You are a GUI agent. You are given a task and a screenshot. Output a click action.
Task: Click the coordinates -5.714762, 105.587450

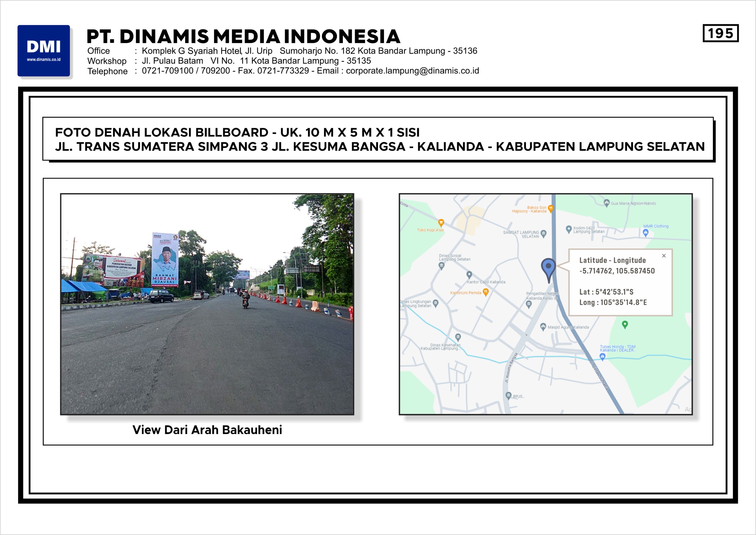point(617,271)
